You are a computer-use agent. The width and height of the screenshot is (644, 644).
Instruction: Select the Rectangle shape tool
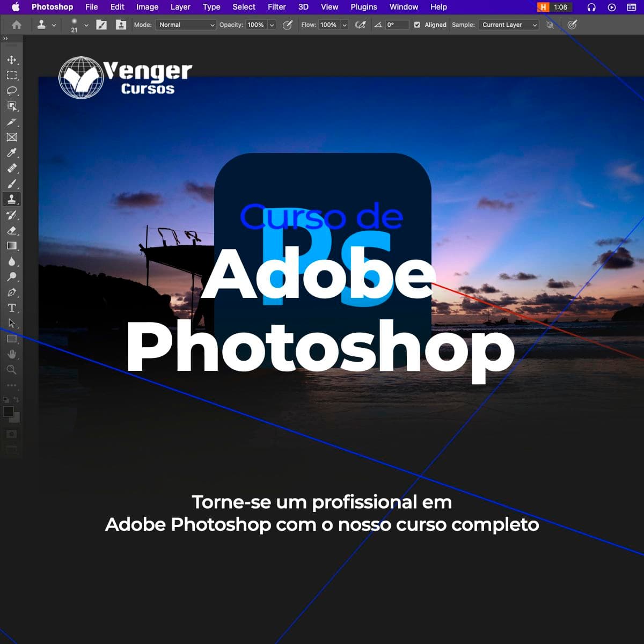12,339
